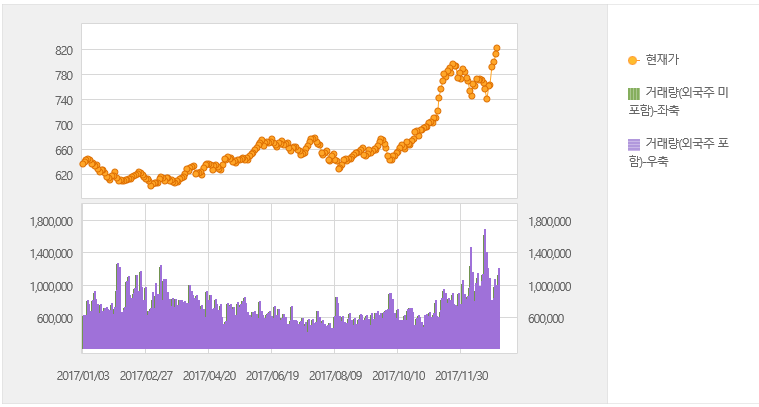Click the 620 price axis label
Screen dimensions: 759x407
click(64, 176)
